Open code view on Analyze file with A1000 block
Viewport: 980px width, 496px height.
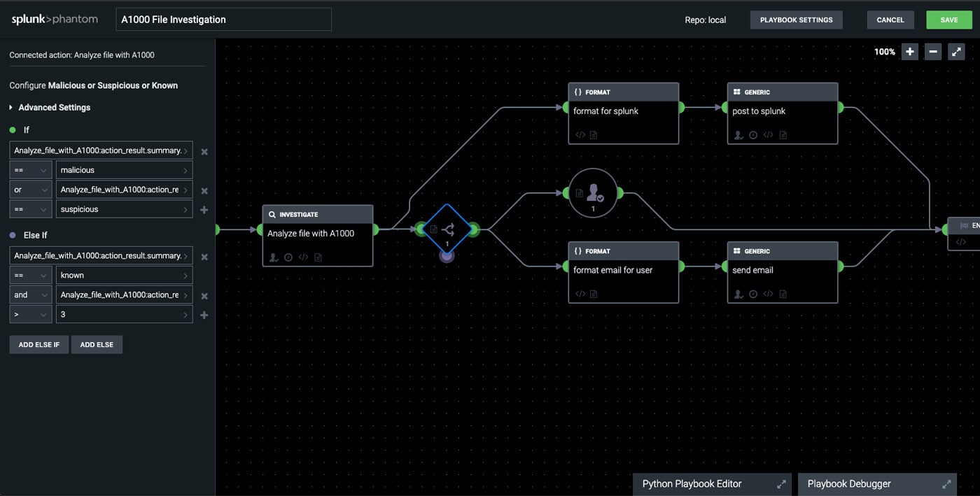coord(303,257)
